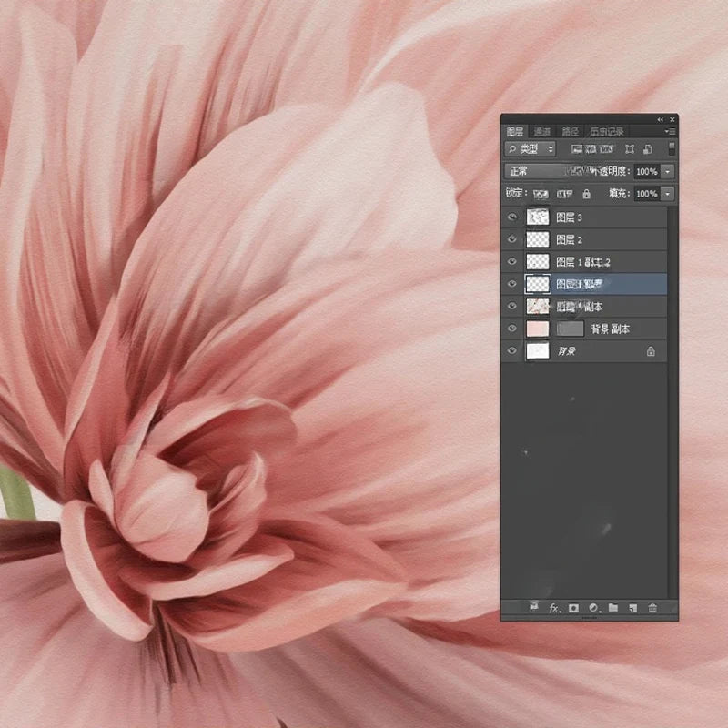Click the lock all padlock icon
The height and width of the screenshot is (728, 728).
coord(586,194)
